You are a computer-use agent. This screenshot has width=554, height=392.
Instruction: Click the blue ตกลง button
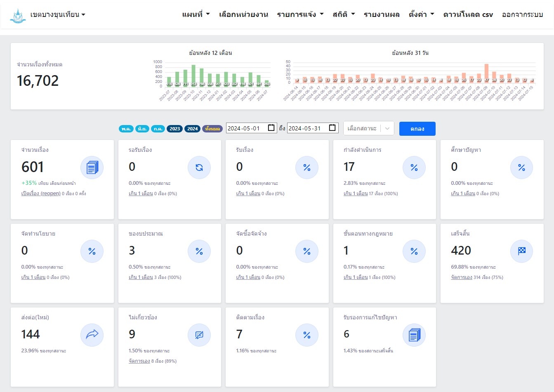417,129
